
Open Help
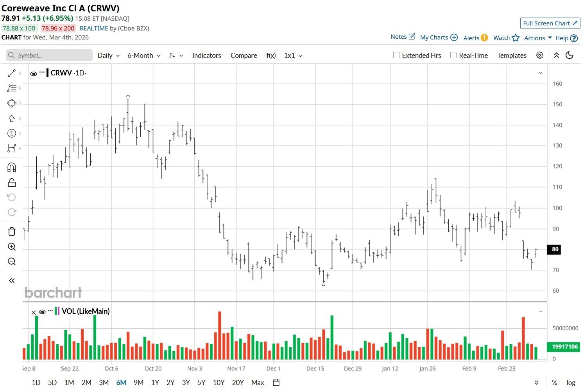(x=566, y=38)
